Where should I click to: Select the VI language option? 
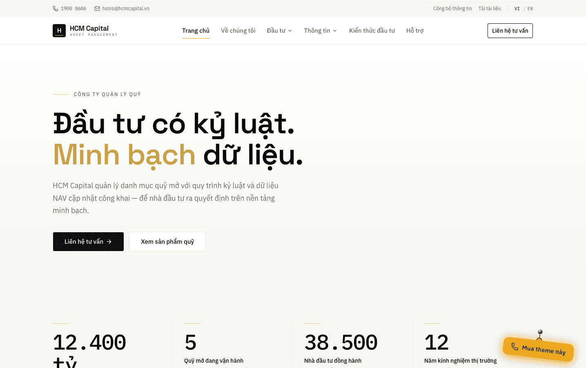(517, 9)
